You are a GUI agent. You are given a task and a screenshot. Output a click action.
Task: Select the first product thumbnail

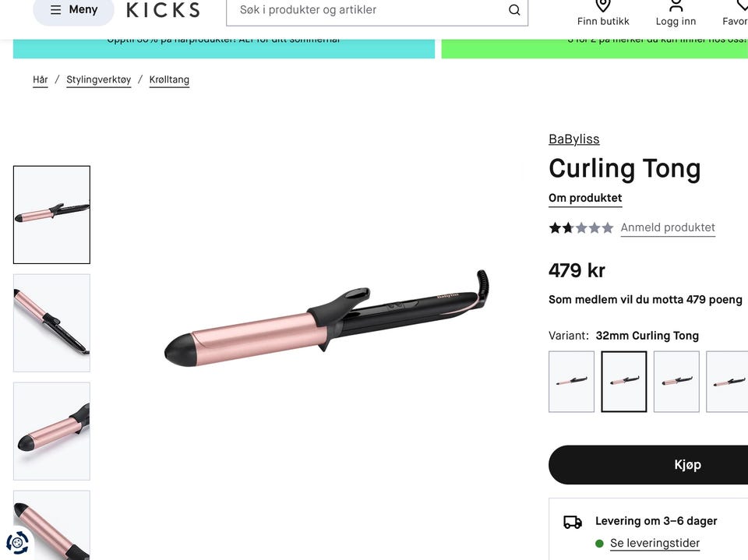click(51, 215)
